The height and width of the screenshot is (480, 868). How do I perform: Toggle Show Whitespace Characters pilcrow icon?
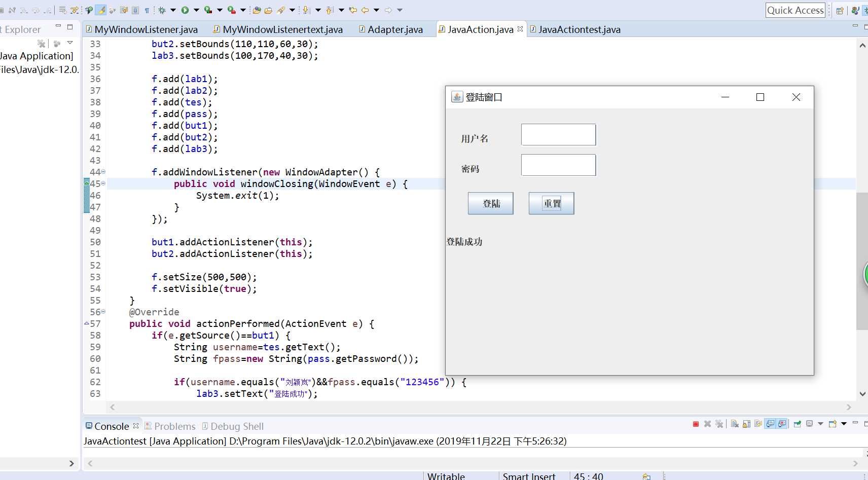click(x=147, y=10)
